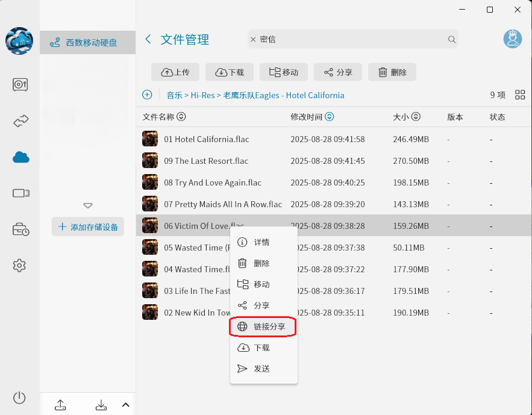Click the 添加存储设备 button

click(x=87, y=226)
